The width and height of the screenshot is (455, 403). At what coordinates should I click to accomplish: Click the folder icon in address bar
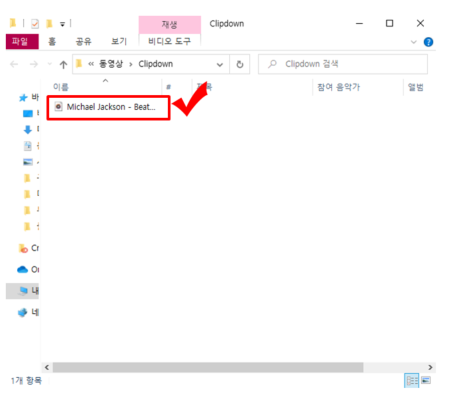[79, 64]
